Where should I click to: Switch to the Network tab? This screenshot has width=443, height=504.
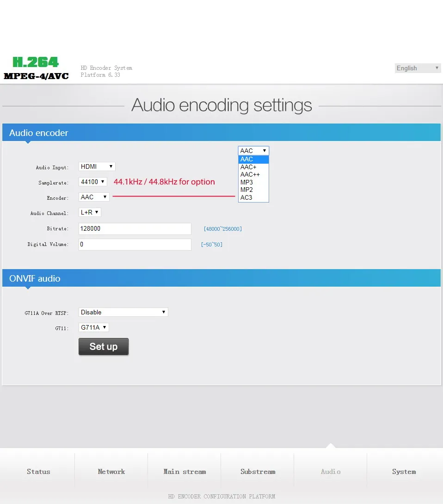tap(111, 472)
